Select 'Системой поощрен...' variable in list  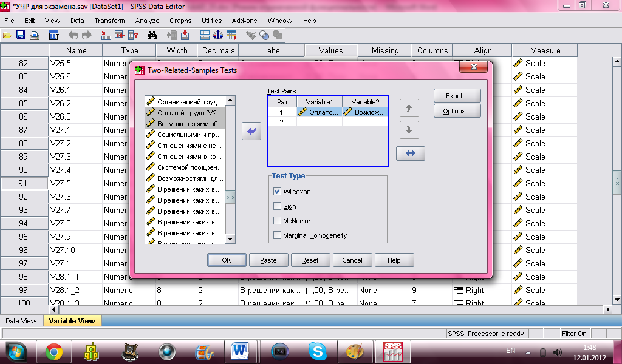tap(185, 167)
